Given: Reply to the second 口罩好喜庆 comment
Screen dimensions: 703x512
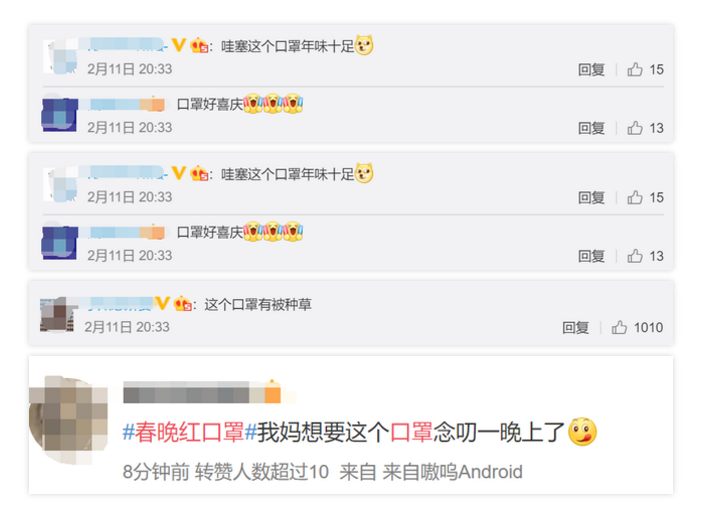Looking at the screenshot, I should 591,256.
